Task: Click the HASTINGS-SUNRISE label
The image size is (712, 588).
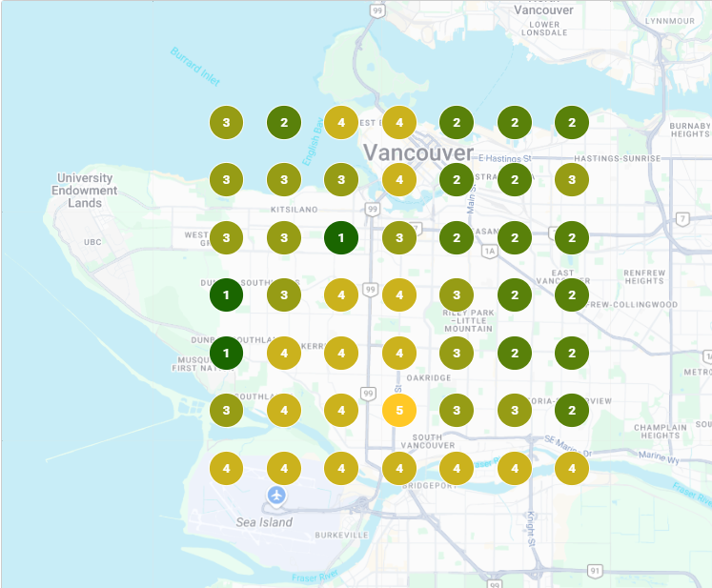Action: pos(617,158)
